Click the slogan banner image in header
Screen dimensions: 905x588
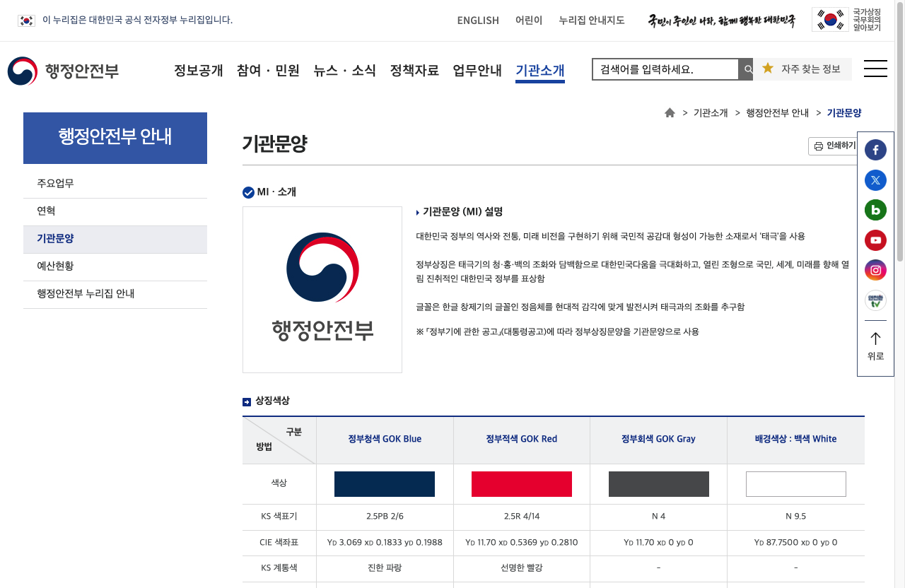pyautogui.click(x=722, y=20)
